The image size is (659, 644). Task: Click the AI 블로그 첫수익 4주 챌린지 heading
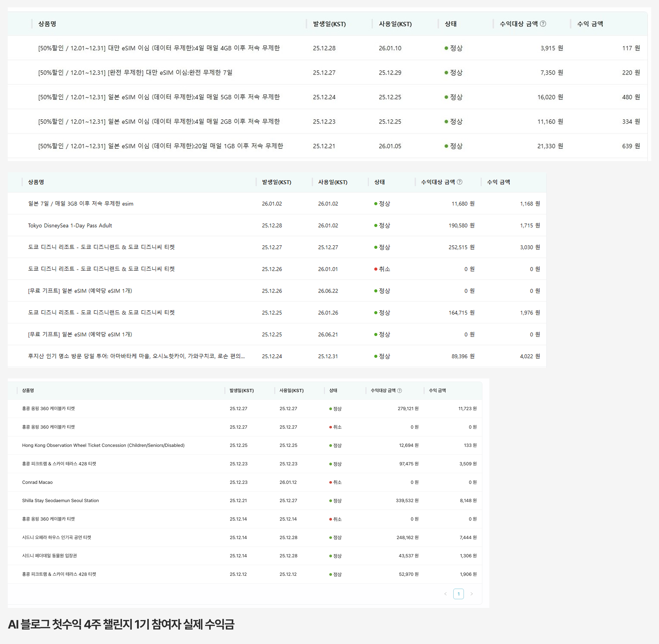(x=121, y=624)
